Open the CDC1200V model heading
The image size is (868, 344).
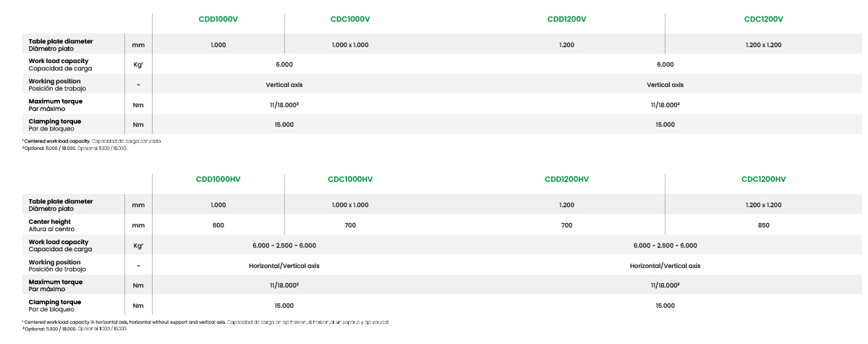click(x=763, y=19)
